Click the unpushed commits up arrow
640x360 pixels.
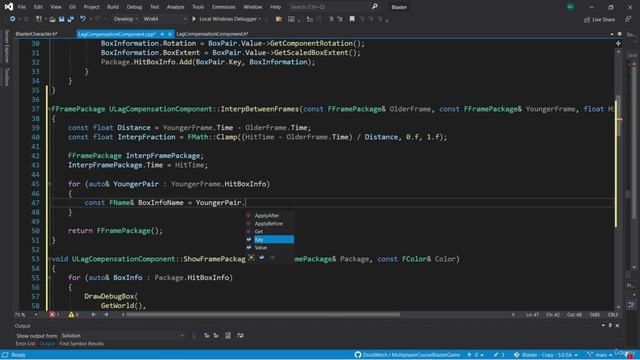pyautogui.click(x=469, y=355)
